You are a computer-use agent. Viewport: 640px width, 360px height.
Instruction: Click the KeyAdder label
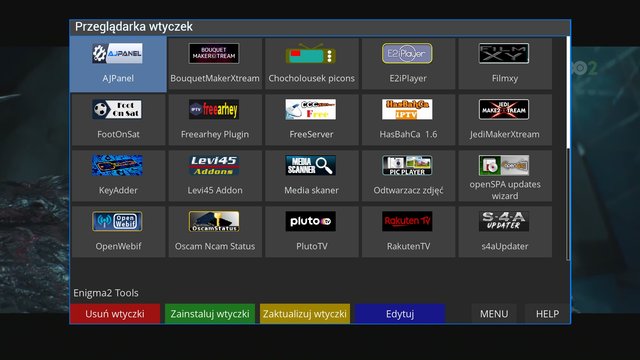[x=118, y=190]
